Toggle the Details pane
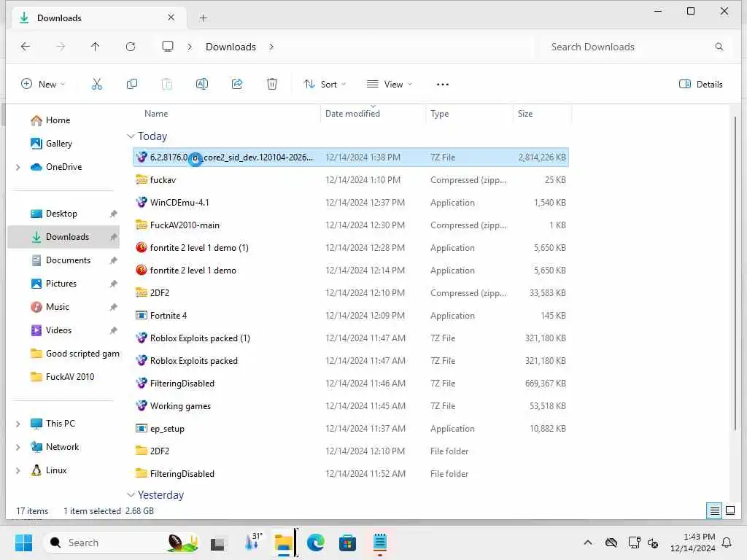This screenshot has height=560, width=747. pyautogui.click(x=701, y=85)
